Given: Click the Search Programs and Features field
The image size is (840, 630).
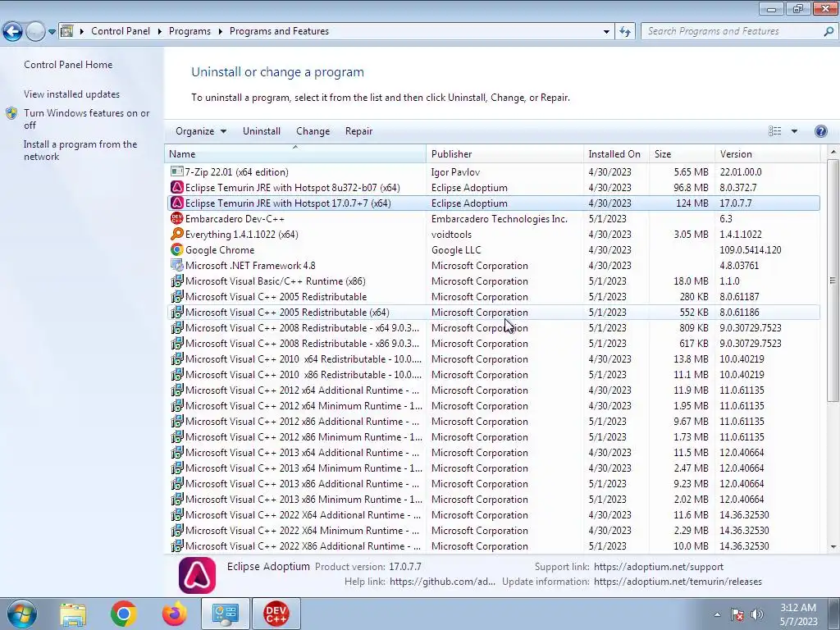Looking at the screenshot, I should point(733,31).
